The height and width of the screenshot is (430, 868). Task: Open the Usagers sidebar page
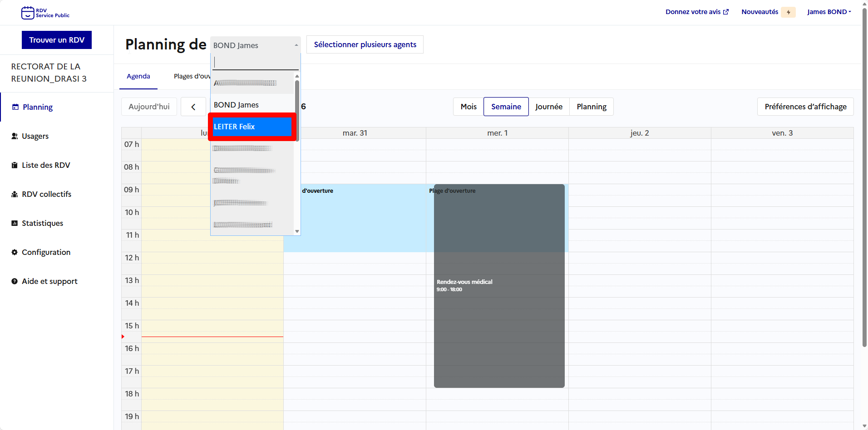point(35,136)
